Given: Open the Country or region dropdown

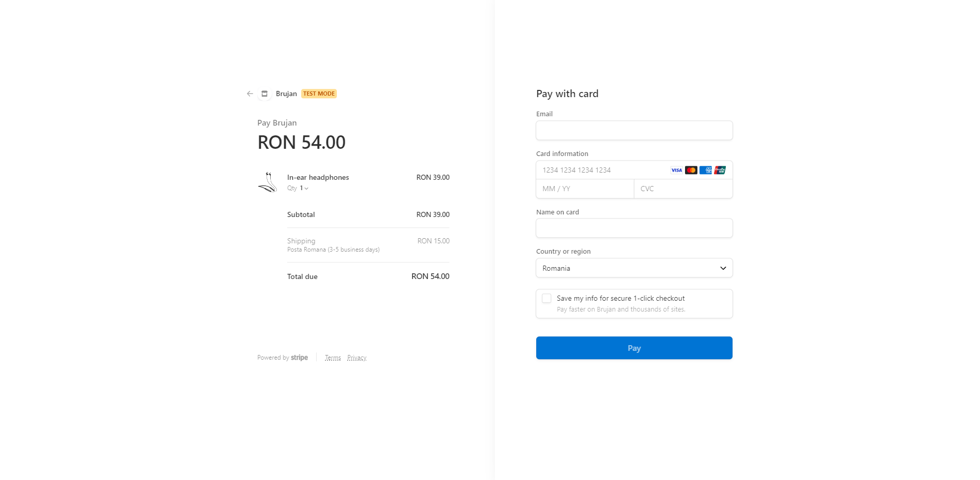Looking at the screenshot, I should click(634, 268).
